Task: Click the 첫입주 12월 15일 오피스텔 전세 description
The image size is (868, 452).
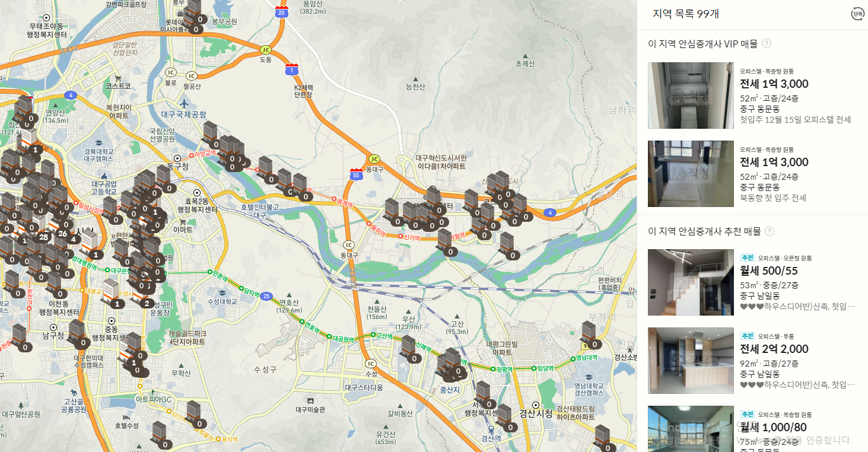Action: (796, 119)
